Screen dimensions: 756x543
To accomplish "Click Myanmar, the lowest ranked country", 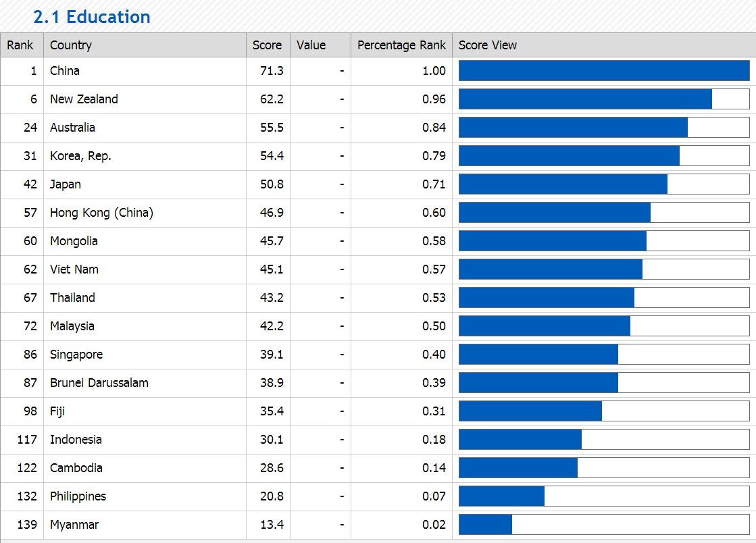I will click(x=74, y=524).
